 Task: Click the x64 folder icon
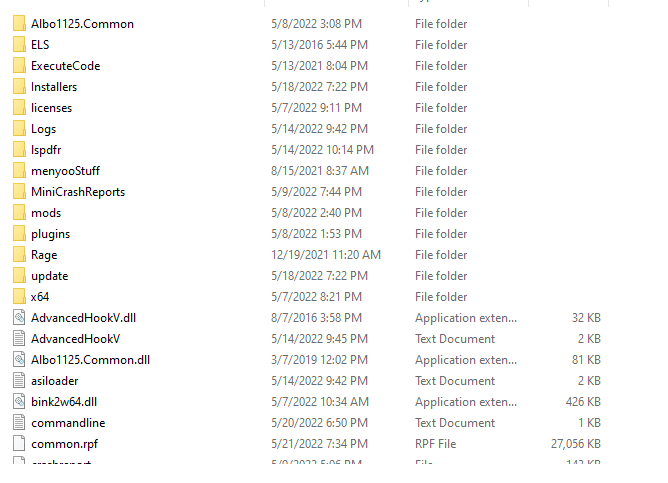[x=19, y=297]
